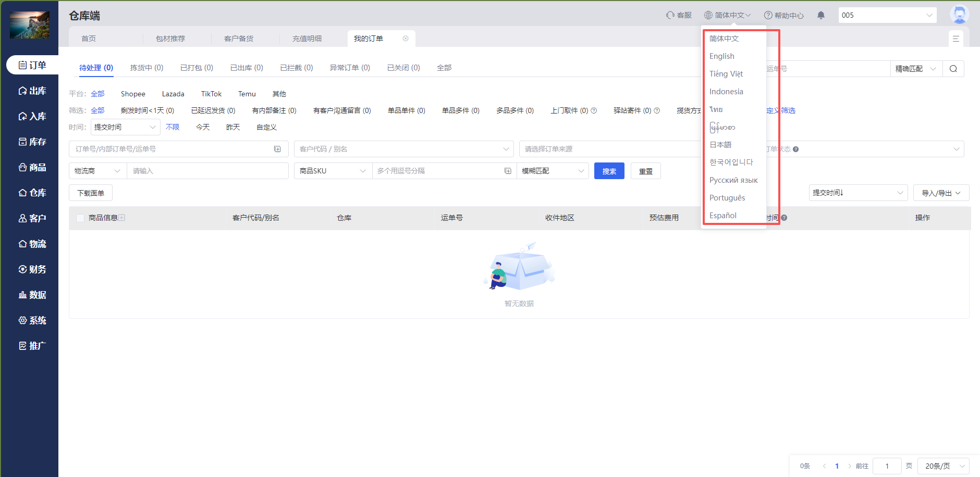Viewport: 980px width, 477px height.
Task: Click the batch input icon in SKU field
Action: point(508,171)
